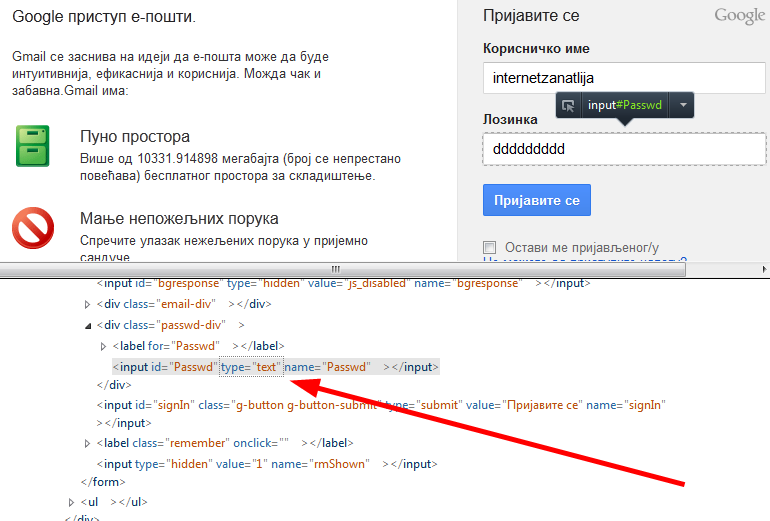Image resolution: width=770 pixels, height=521 pixels.
Task: Click the name="Passwd" attribute
Action: [326, 367]
